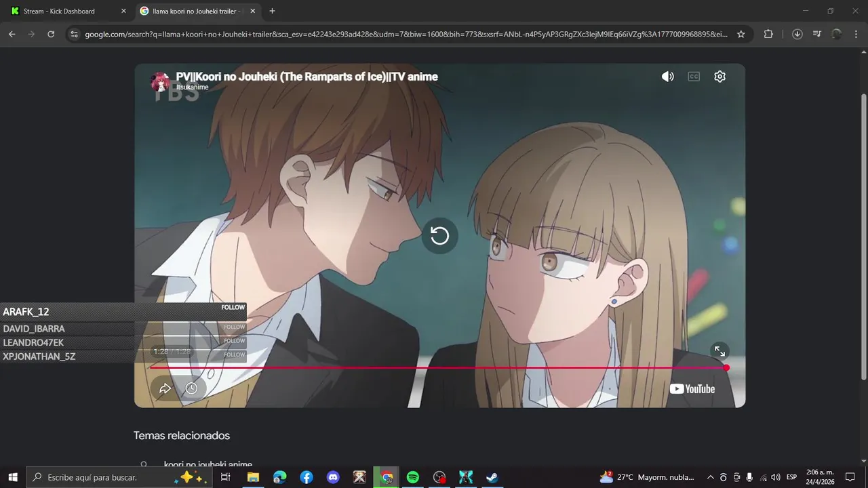The height and width of the screenshot is (488, 868).
Task: Share the video using the arrow icon
Action: pos(165,388)
